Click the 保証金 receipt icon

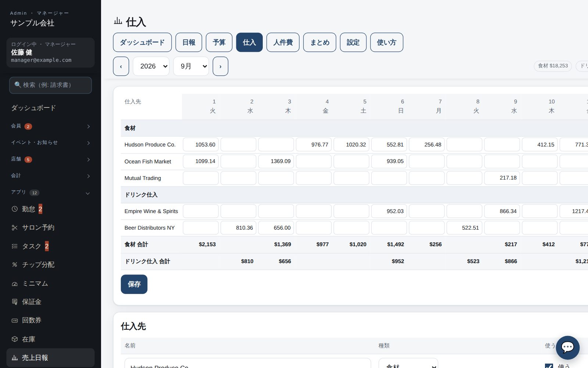15,302
